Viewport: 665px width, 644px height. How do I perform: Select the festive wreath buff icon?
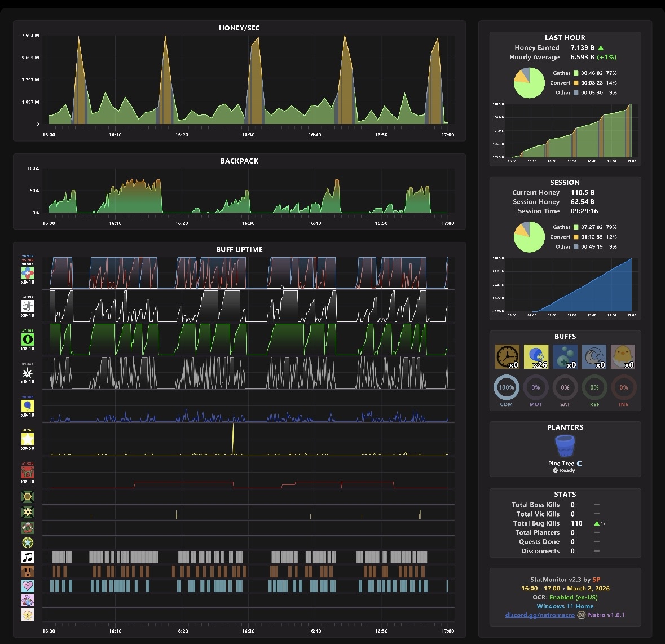click(x=28, y=527)
